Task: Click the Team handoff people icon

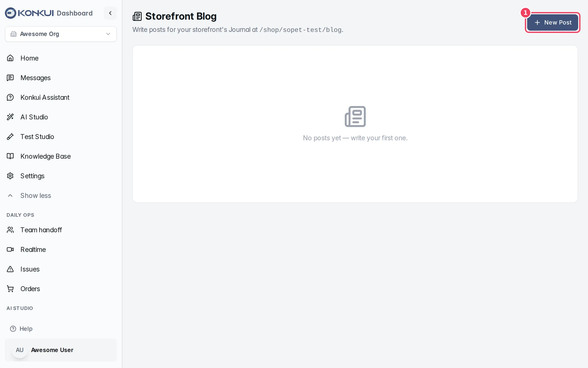Action: [10, 230]
